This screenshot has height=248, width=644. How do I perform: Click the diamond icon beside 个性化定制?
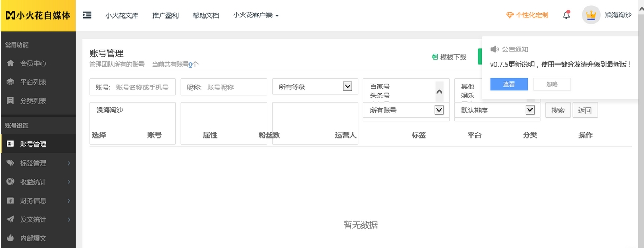pyautogui.click(x=509, y=15)
